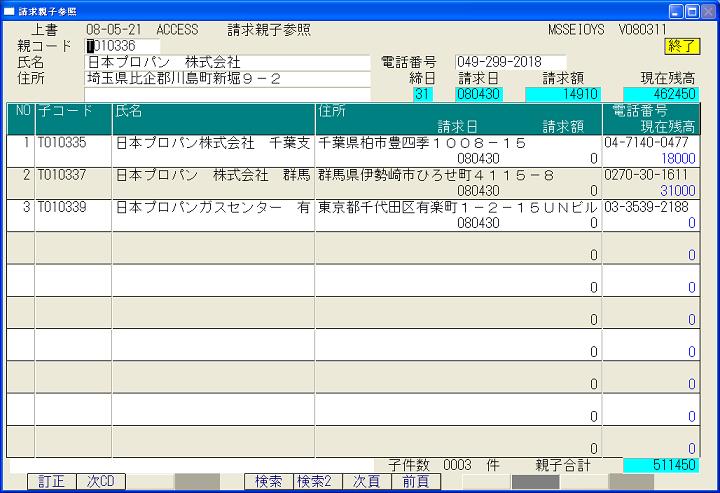Click the 氏名 field 日本プロパン 株式会社

pos(228,62)
